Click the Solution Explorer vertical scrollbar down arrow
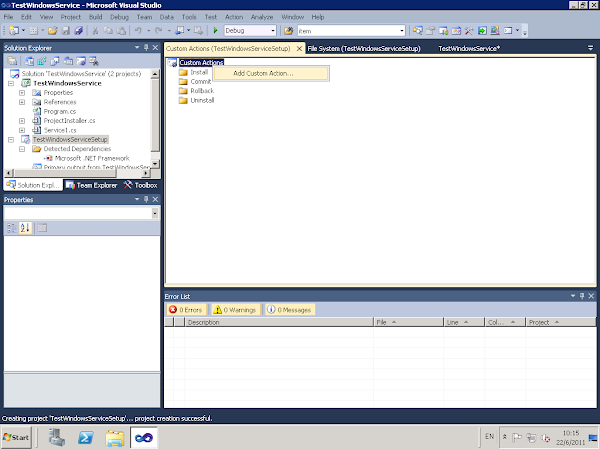600x450 pixels. (155, 164)
